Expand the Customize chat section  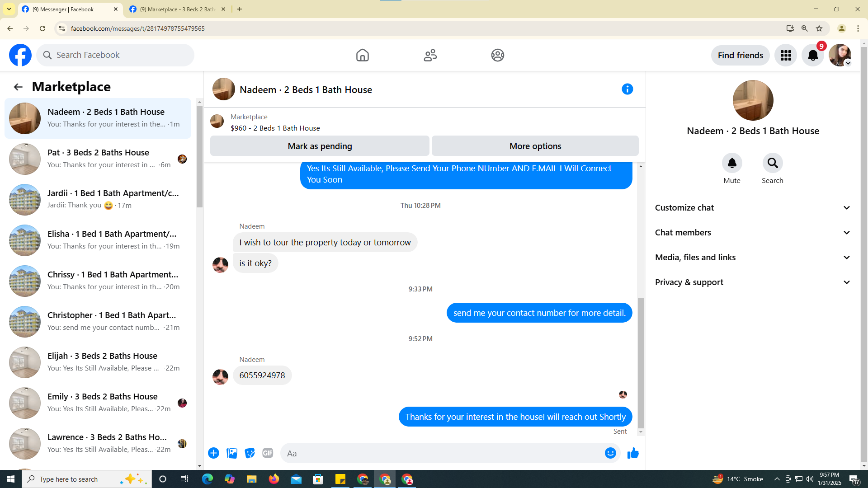point(753,208)
